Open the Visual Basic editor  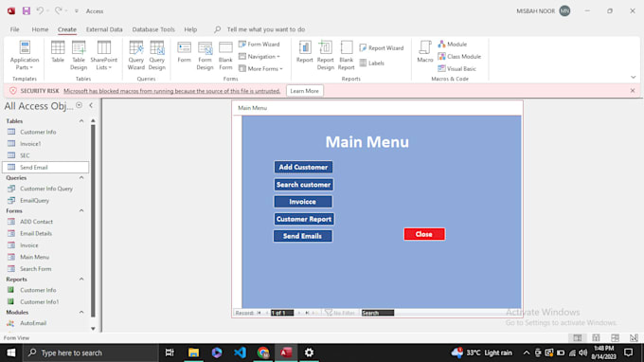[456, 68]
